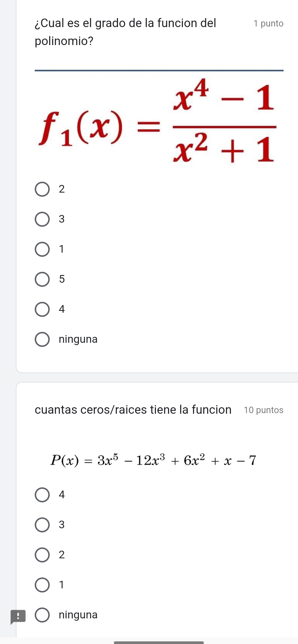Choose 4 for the ceros/raices question
This screenshot has height=644, width=298.
click(42, 495)
